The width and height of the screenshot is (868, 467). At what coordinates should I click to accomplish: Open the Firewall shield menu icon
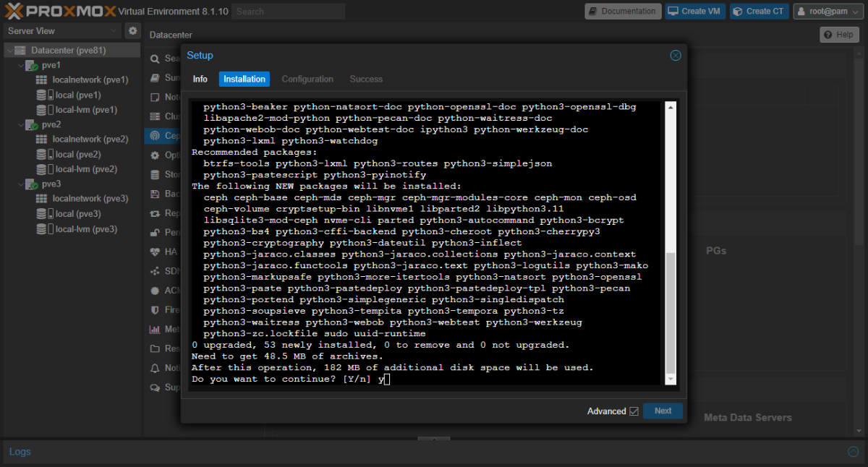[x=155, y=310]
